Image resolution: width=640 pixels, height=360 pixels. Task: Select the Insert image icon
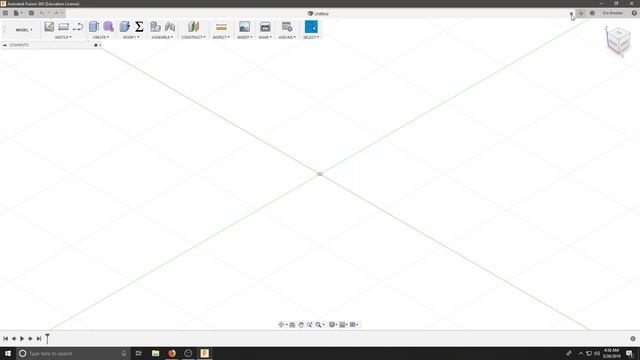244,27
